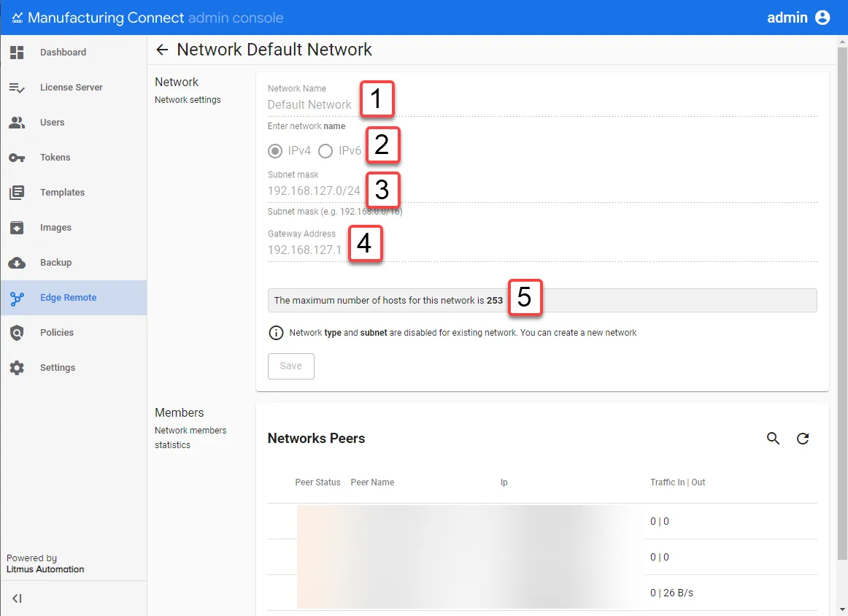848x616 pixels.
Task: Select the IPv6 radio button
Action: tap(325, 151)
